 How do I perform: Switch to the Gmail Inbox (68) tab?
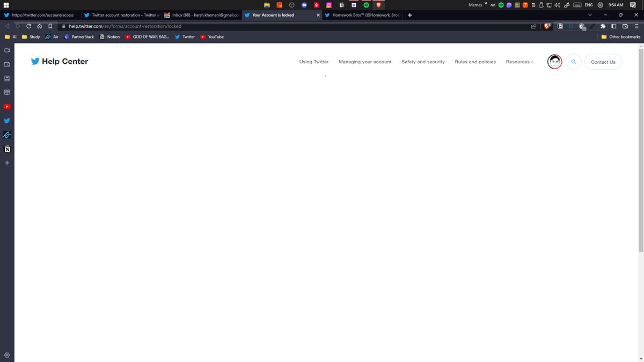pyautogui.click(x=202, y=15)
